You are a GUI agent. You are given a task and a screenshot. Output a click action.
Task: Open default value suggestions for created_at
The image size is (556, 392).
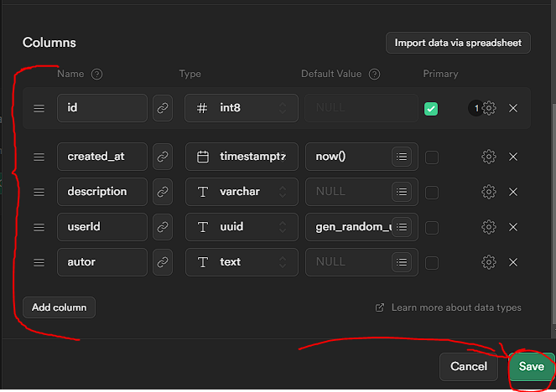tap(402, 157)
